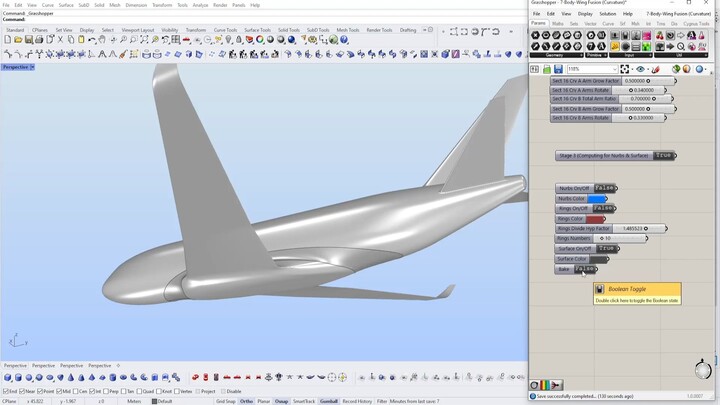Click the zoom extents icon in canvas toolbar
720x405 pixels.
click(x=624, y=69)
